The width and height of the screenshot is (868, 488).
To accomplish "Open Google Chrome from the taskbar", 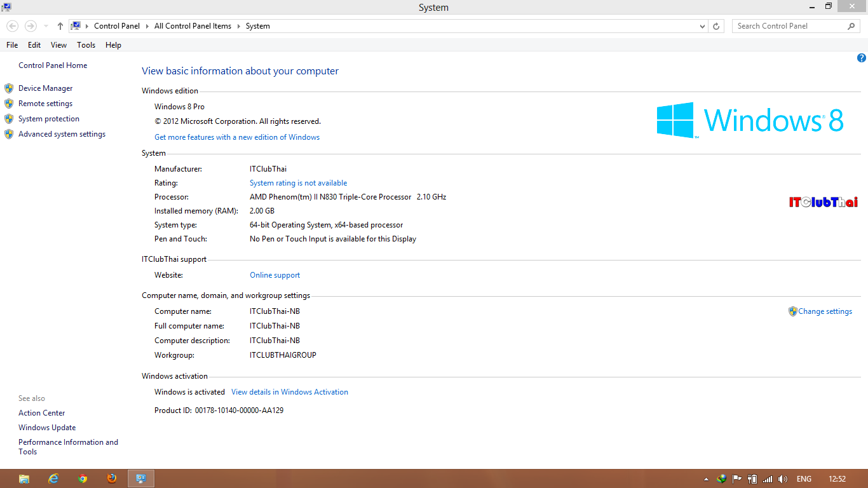I will click(x=83, y=478).
